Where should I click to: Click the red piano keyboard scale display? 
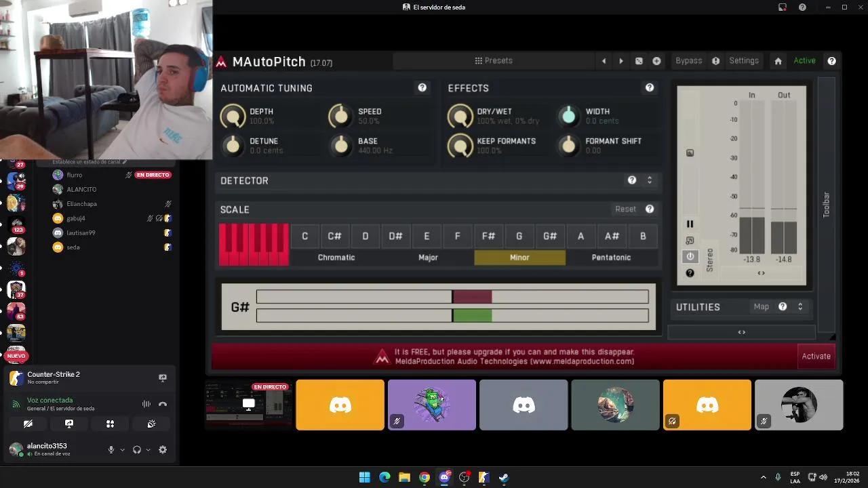[254, 245]
